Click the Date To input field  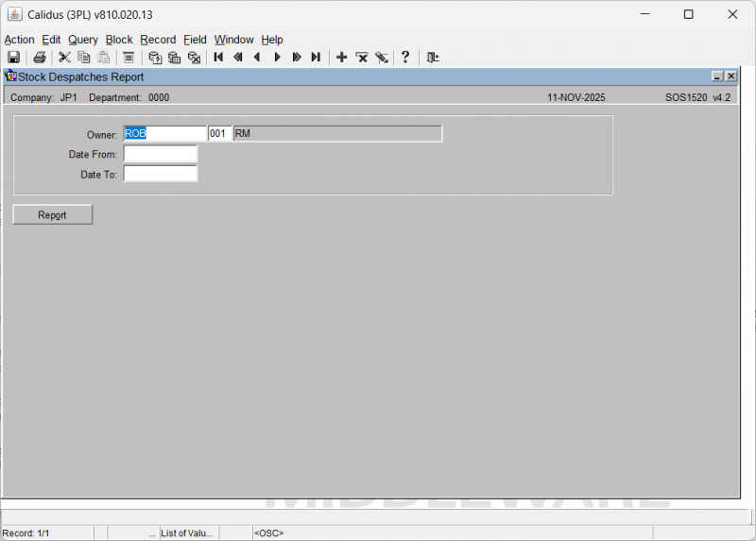160,174
